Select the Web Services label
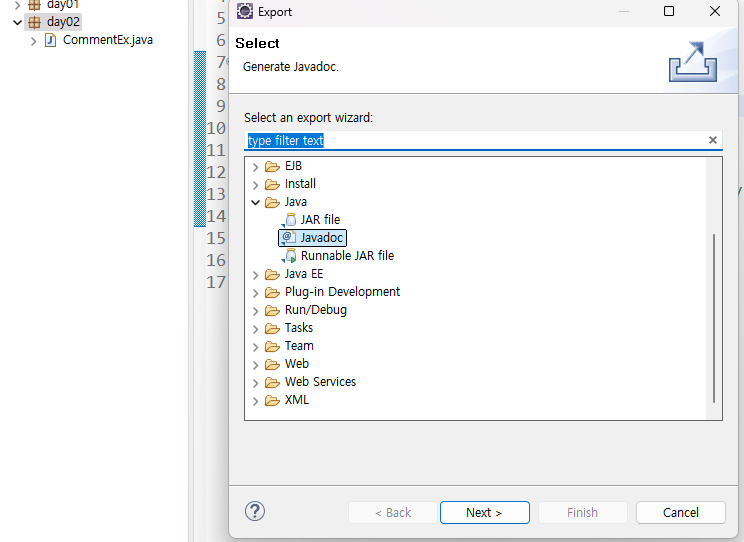 point(320,382)
